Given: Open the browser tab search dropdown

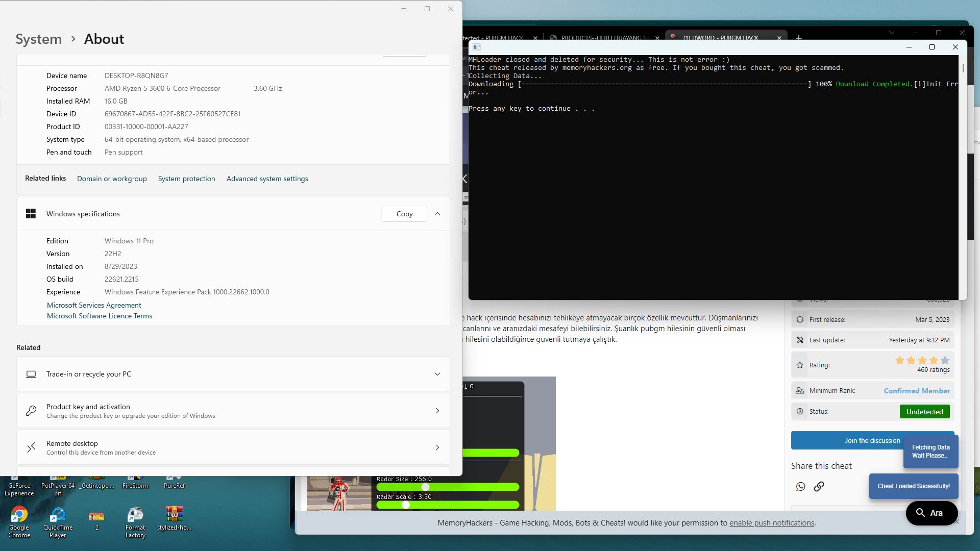Looking at the screenshot, I should coord(892,33).
